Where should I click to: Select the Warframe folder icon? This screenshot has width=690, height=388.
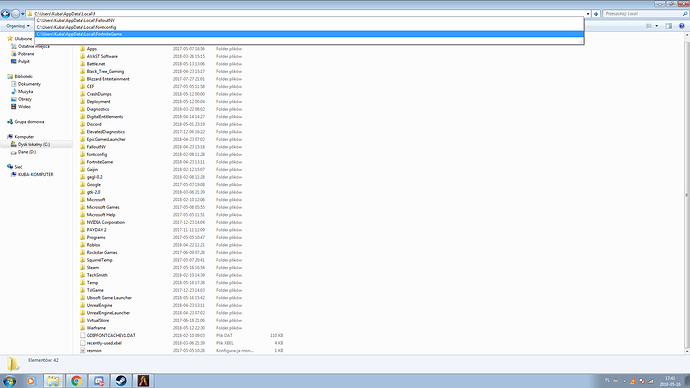click(83, 328)
